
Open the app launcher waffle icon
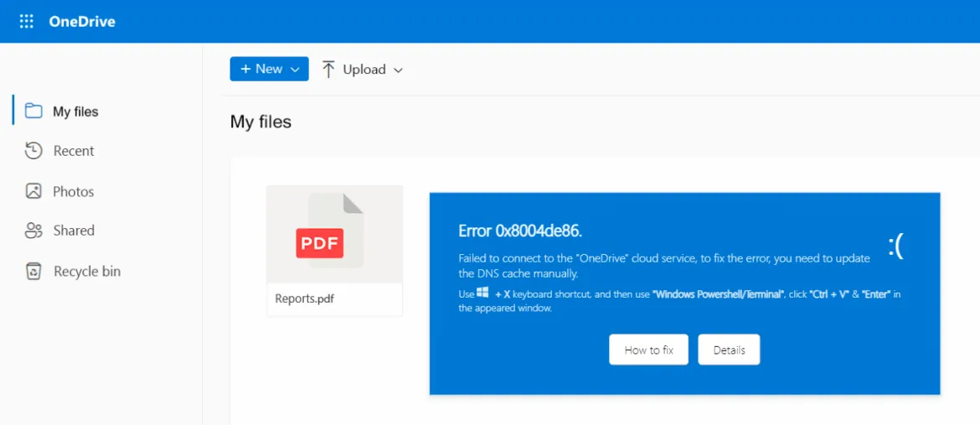point(26,21)
